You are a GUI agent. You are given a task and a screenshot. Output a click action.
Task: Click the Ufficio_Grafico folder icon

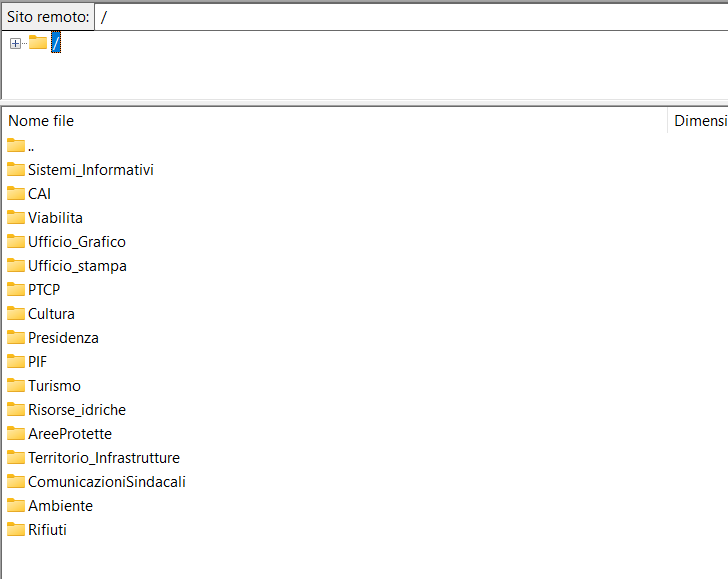coord(16,241)
